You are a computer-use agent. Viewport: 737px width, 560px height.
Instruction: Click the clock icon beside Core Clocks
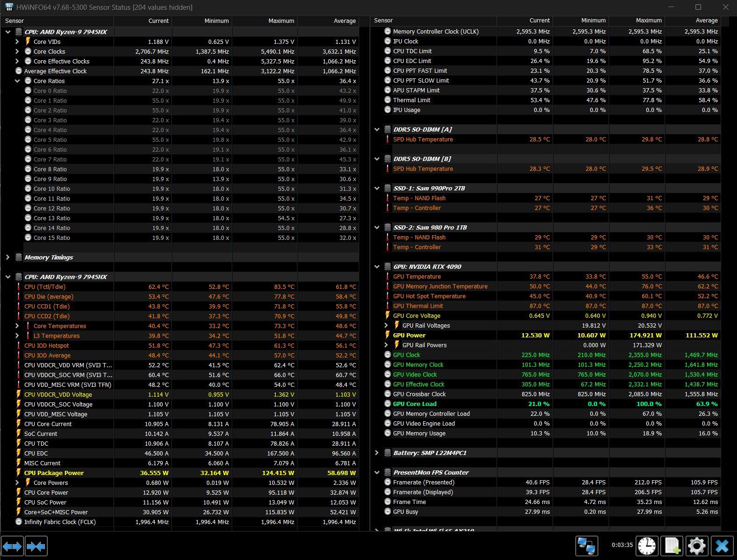tap(28, 51)
